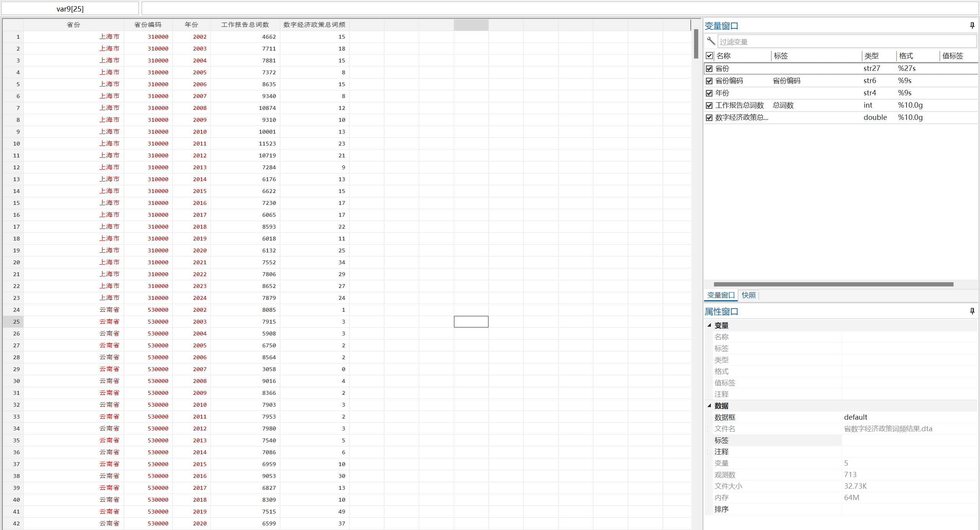Uncheck the 工作报告总词数 variable checkbox
This screenshot has width=980, height=530.
click(x=709, y=105)
